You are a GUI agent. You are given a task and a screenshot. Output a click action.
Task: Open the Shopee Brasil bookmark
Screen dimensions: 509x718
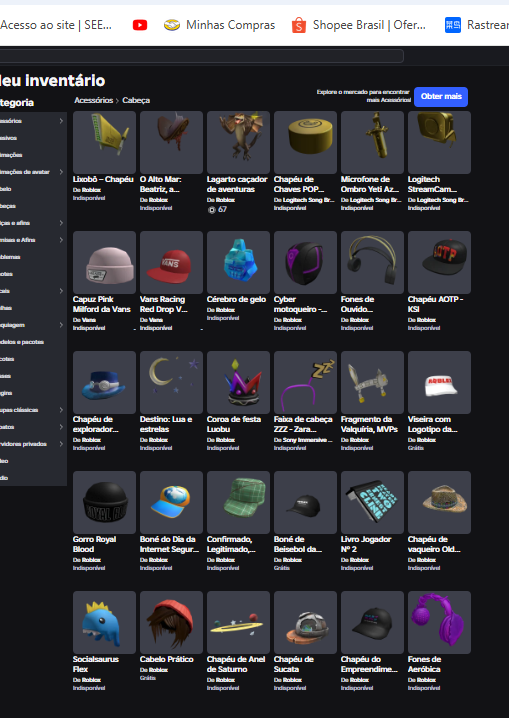click(358, 25)
